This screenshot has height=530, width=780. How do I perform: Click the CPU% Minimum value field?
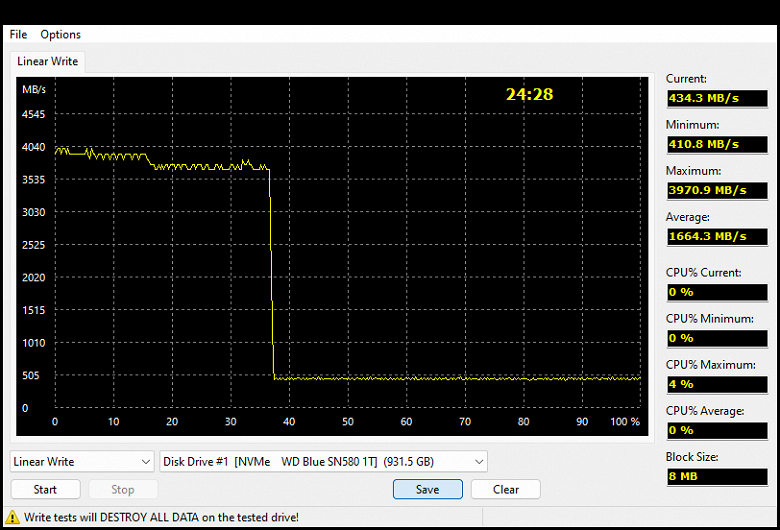point(717,338)
